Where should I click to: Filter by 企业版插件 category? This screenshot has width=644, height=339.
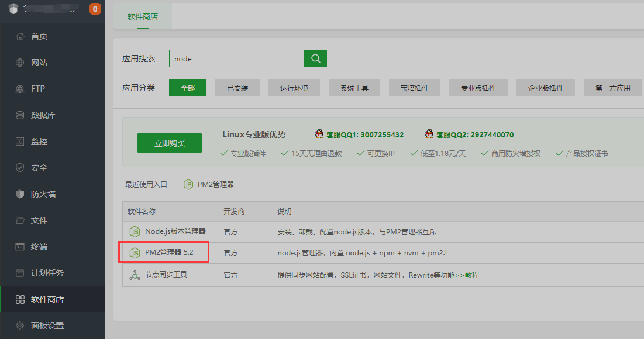pyautogui.click(x=545, y=88)
